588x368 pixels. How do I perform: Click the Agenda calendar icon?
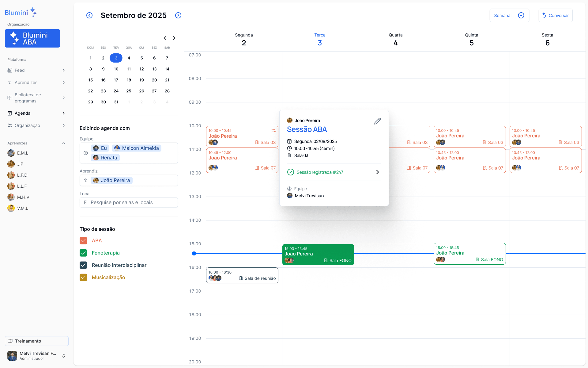(10, 113)
